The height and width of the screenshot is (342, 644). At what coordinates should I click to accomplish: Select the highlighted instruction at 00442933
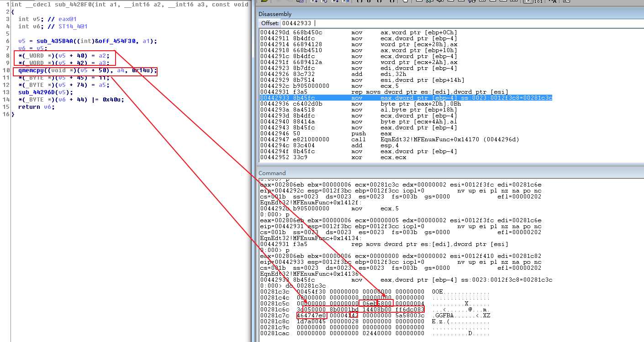click(x=406, y=98)
